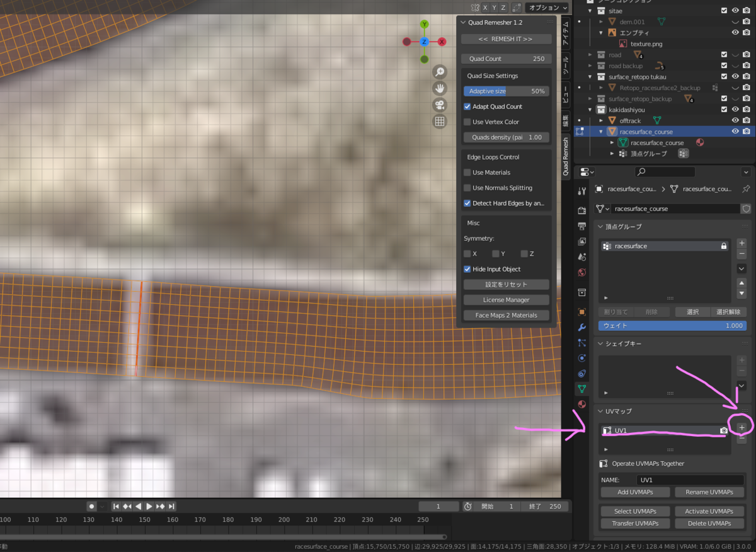This screenshot has width=756, height=552.
Task: Open the Object Constraints properties icon
Action: click(581, 374)
